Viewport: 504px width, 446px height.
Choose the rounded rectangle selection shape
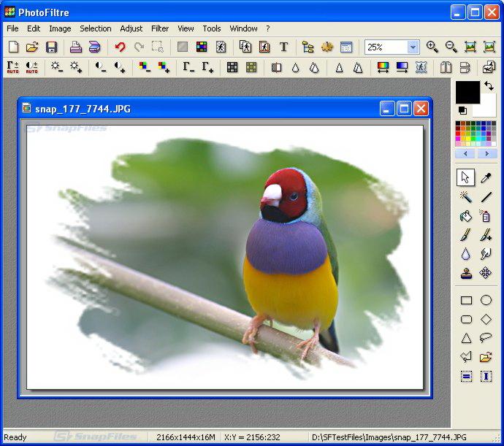point(466,320)
